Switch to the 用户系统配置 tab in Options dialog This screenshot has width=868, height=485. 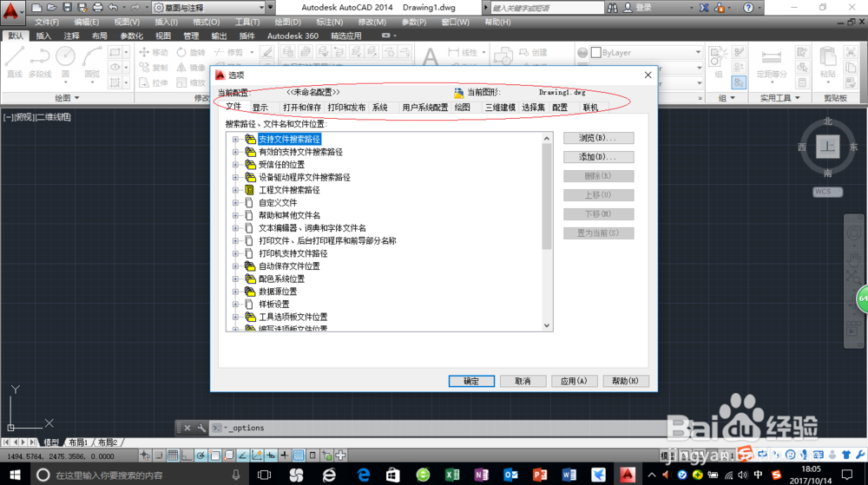424,108
